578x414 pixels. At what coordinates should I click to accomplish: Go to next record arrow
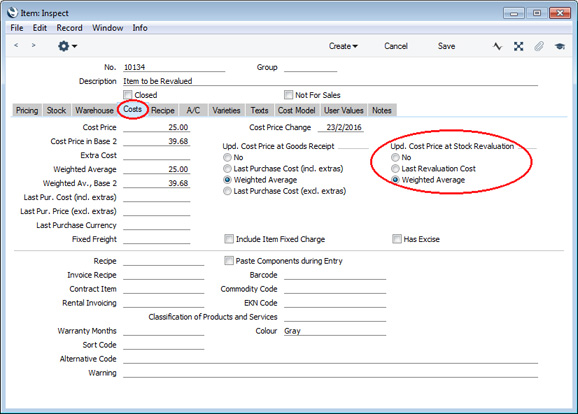[34, 45]
